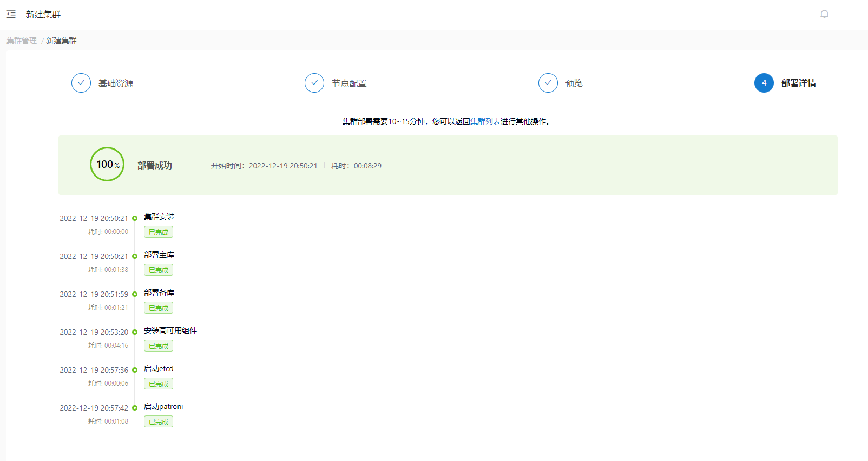Click the 2022-12-19 20:51:59 timestamp
The height and width of the screenshot is (461, 868).
[x=94, y=294]
